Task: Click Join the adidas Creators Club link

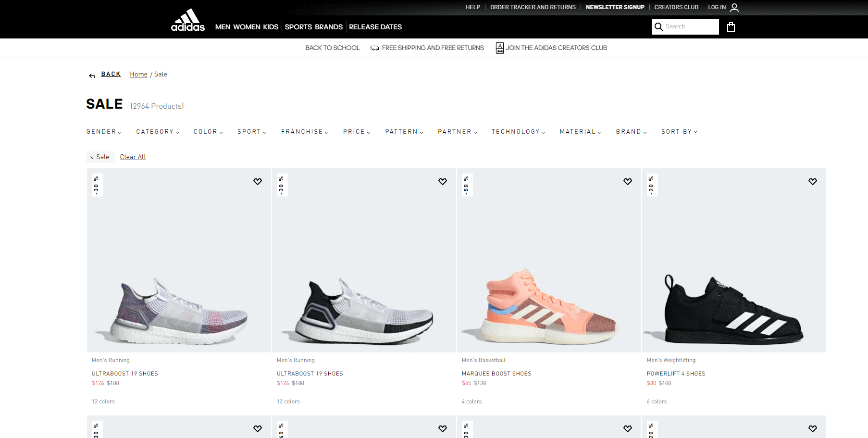Action: coord(556,48)
